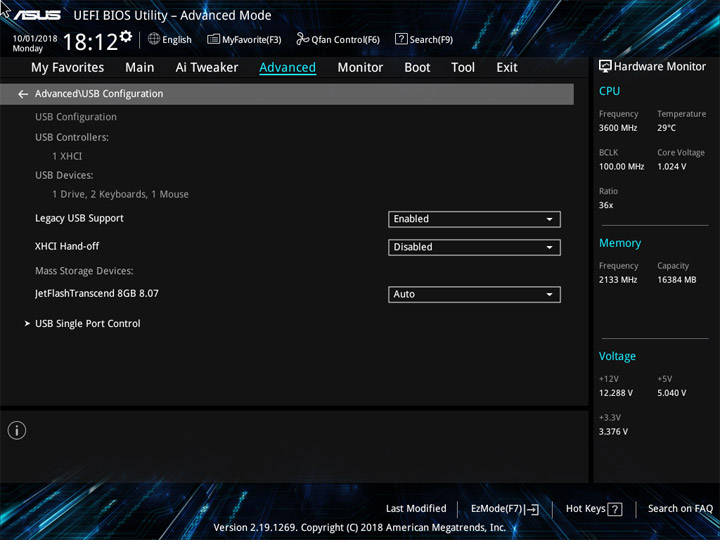Select the XHCI Hand-off label

tap(67, 246)
